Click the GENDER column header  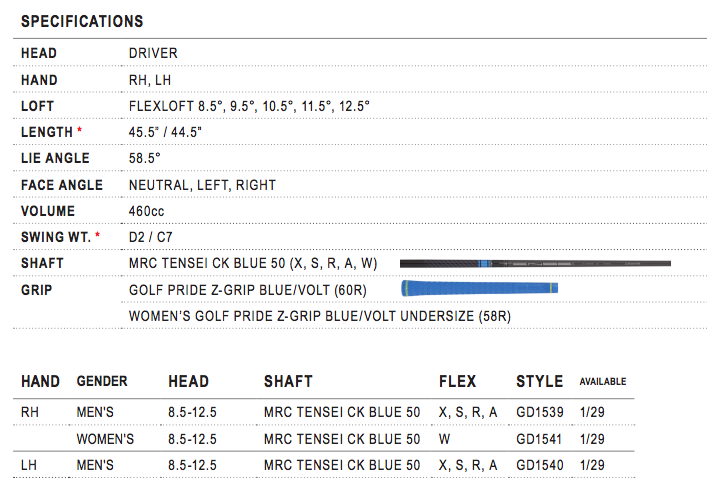pos(102,381)
